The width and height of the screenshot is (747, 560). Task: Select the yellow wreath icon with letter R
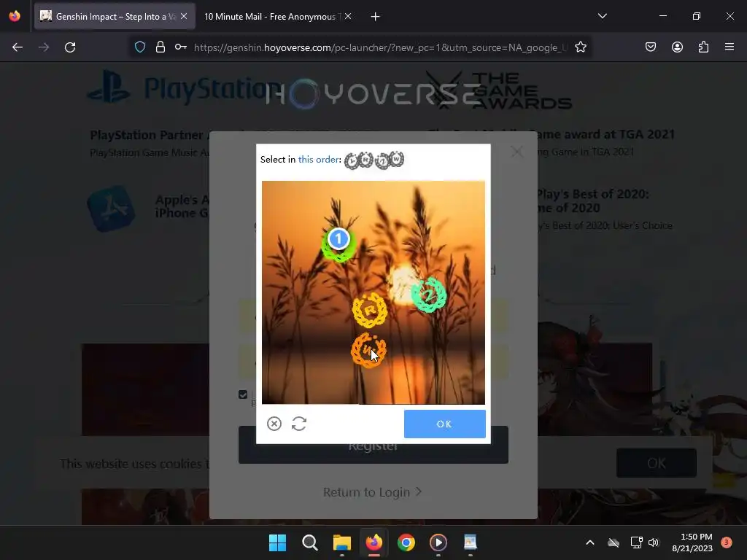click(x=370, y=310)
